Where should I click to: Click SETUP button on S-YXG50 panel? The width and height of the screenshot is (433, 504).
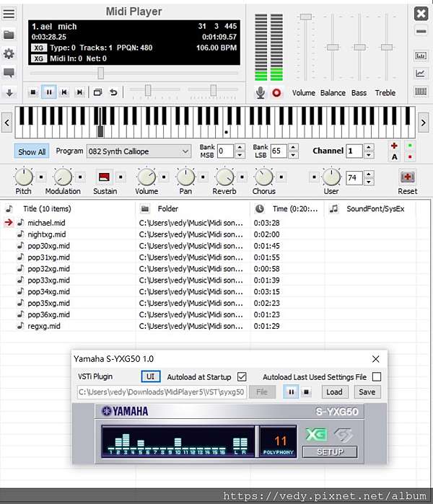330,451
